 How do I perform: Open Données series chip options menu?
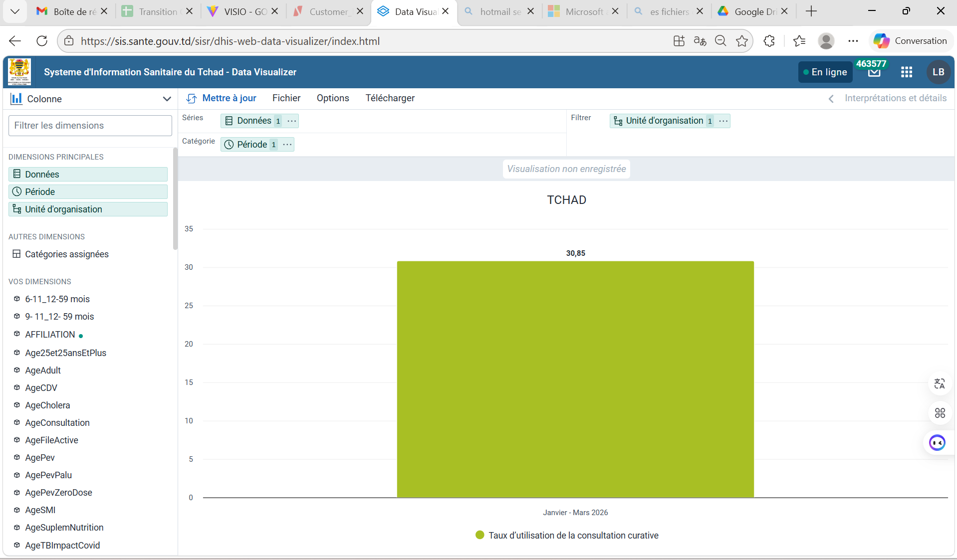pos(292,121)
